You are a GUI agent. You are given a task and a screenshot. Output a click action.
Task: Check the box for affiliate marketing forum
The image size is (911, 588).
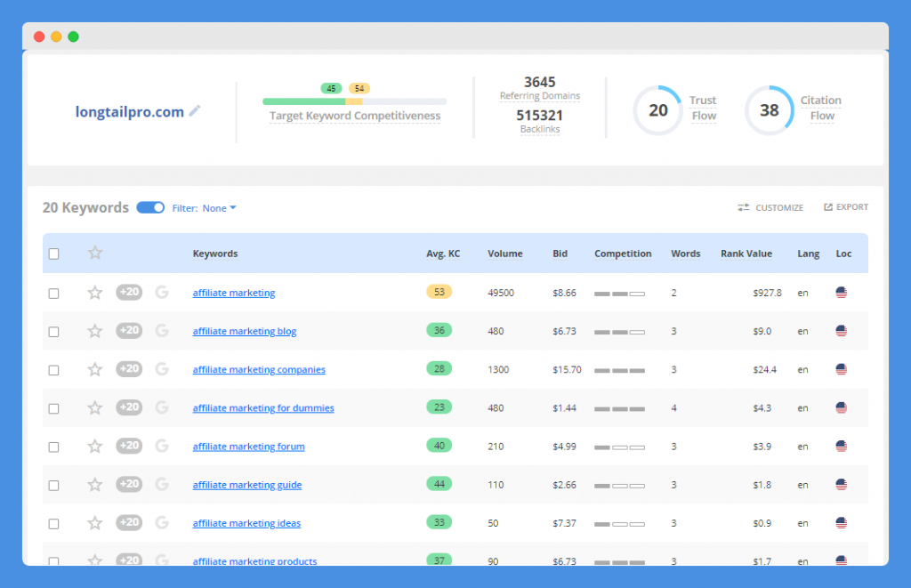(x=54, y=447)
